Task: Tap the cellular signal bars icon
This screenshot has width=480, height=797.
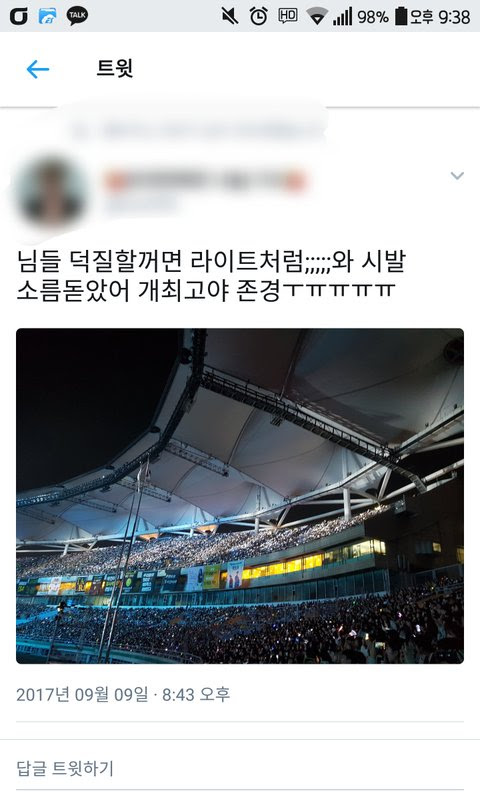Action: click(342, 16)
